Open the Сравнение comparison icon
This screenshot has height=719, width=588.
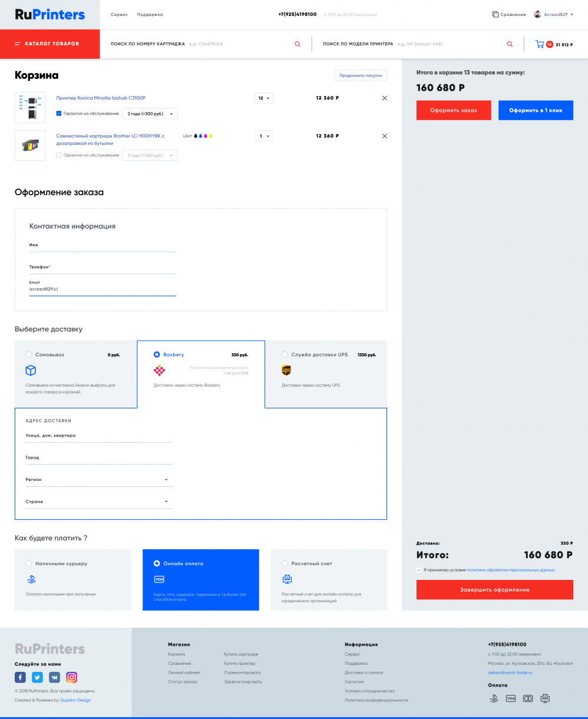point(495,14)
